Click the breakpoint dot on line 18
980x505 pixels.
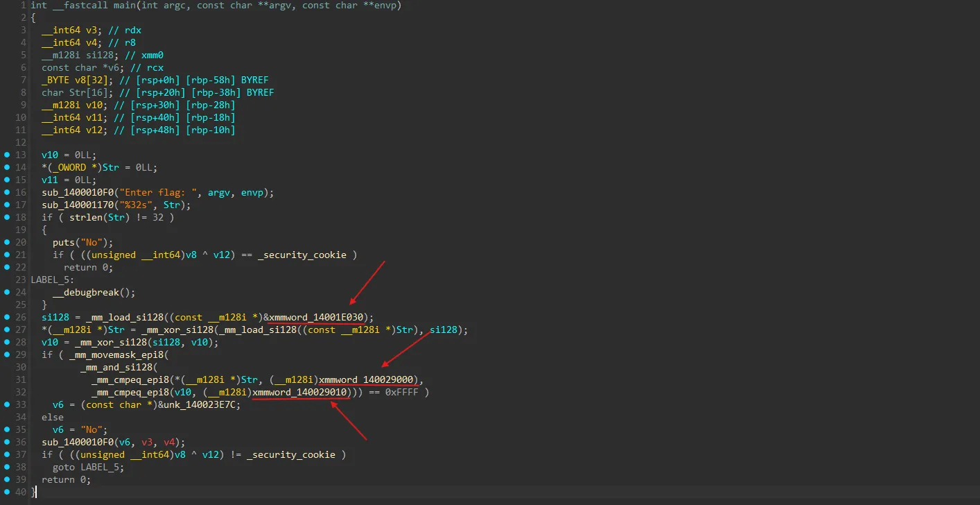7,217
